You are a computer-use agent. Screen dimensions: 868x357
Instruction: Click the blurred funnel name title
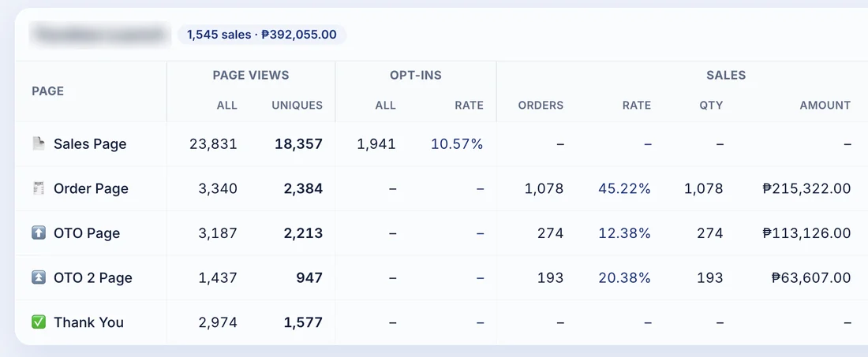pos(100,35)
